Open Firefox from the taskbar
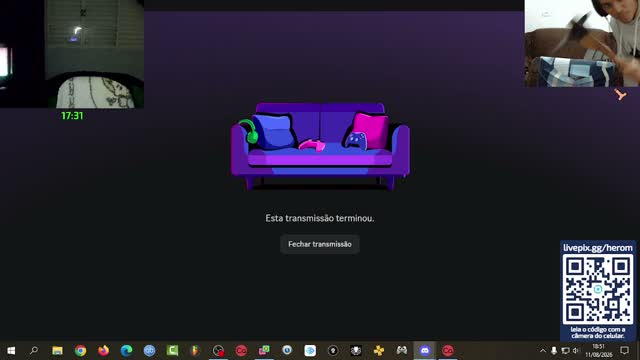Viewport: 640px width, 360px height. 103,351
